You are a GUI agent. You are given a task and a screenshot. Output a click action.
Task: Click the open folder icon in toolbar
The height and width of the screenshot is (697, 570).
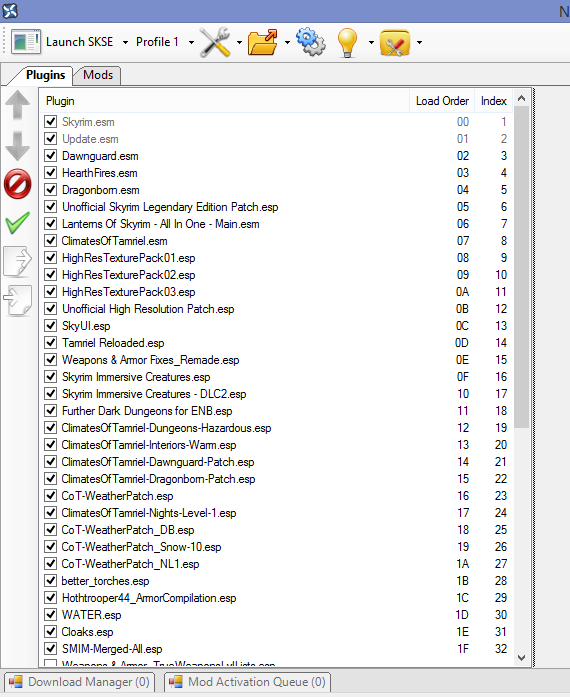263,42
